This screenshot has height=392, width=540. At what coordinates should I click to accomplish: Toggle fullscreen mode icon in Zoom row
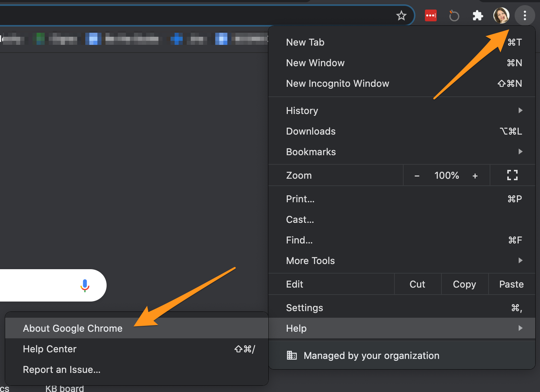click(x=512, y=175)
